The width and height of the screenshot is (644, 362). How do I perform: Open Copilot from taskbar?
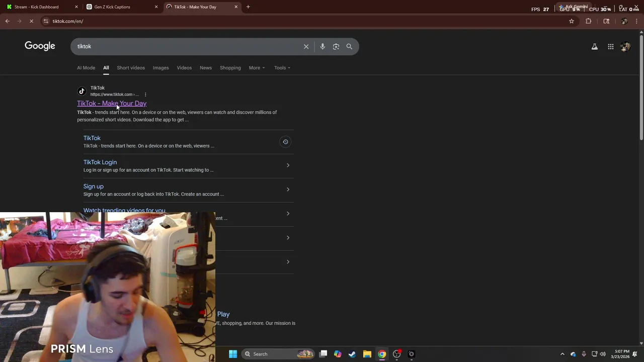click(x=338, y=354)
